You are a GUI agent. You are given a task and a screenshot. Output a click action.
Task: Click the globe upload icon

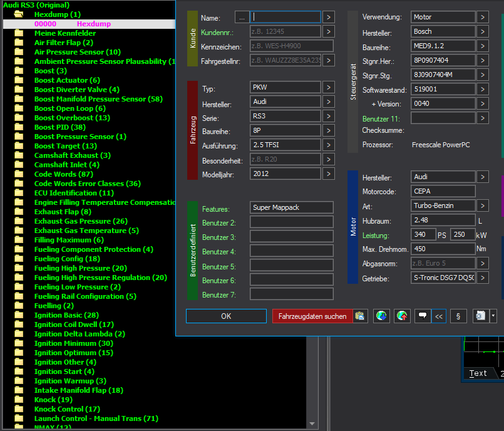pos(402,316)
